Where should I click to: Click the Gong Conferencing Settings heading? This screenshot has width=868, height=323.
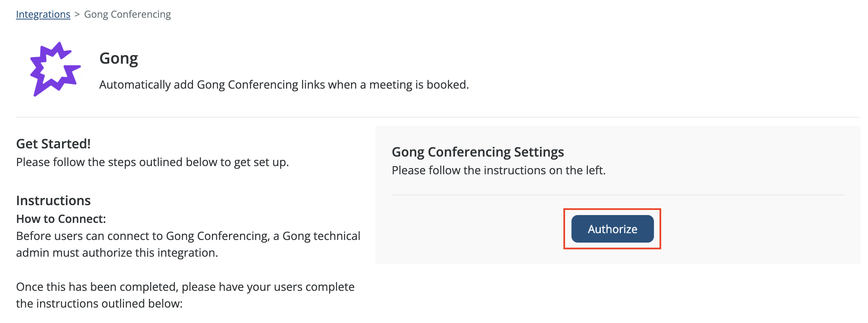478,152
